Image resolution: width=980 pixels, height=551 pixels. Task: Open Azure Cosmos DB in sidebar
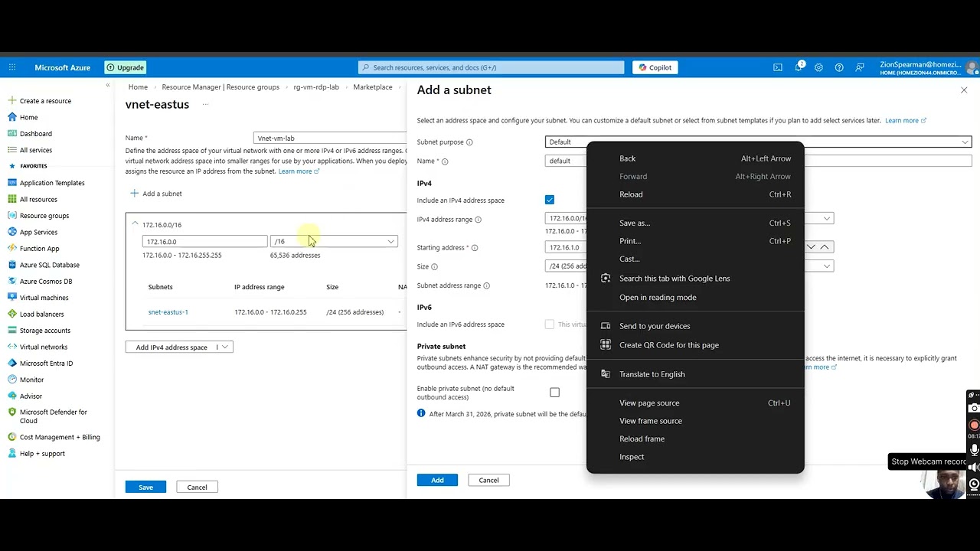pos(46,282)
